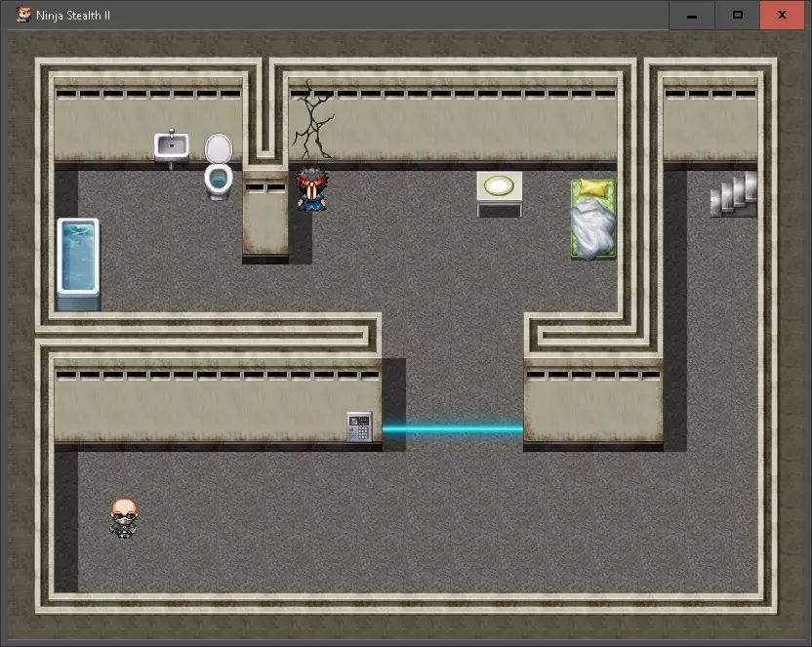This screenshot has width=812, height=647.
Task: Click the table with the plate
Action: (x=500, y=193)
